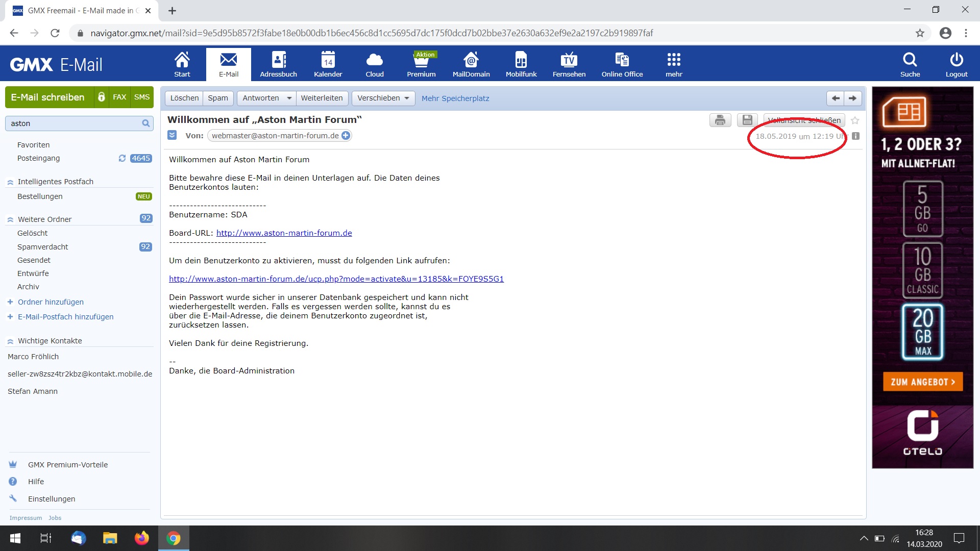Open Verschieben dropdown
This screenshot has height=551, width=980.
[x=383, y=98]
